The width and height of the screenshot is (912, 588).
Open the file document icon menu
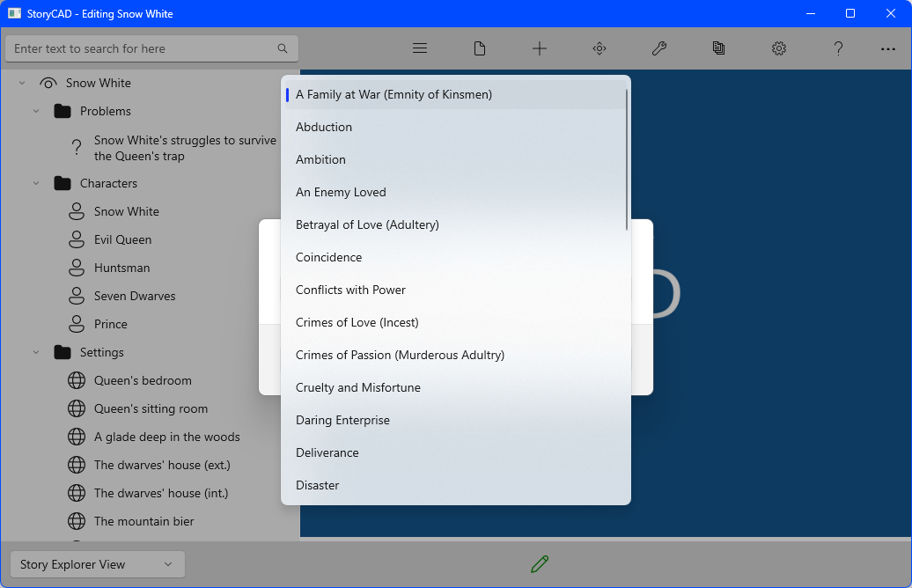click(480, 48)
